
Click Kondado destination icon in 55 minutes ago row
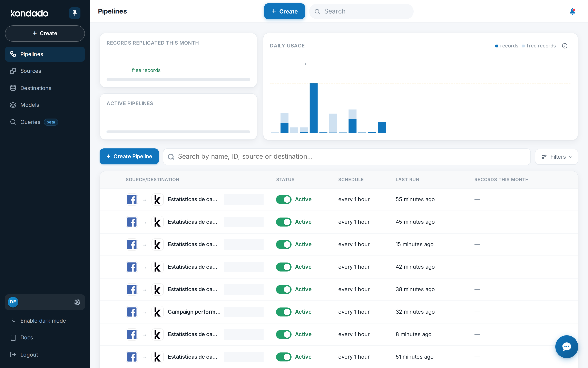tap(157, 200)
